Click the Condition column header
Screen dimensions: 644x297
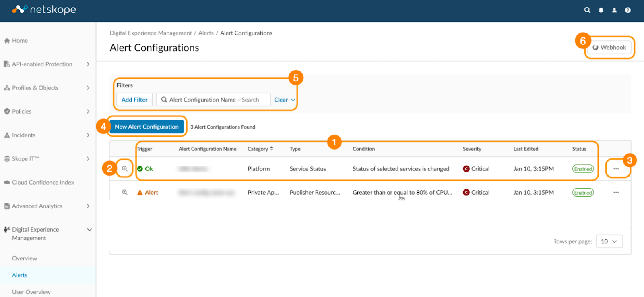[x=364, y=149]
